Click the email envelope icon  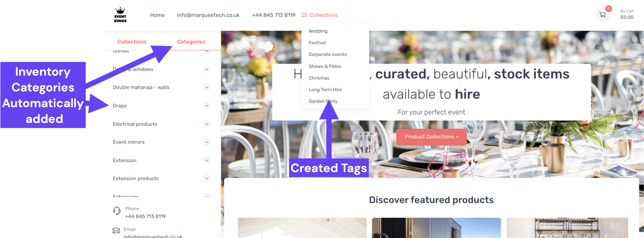[116, 230]
